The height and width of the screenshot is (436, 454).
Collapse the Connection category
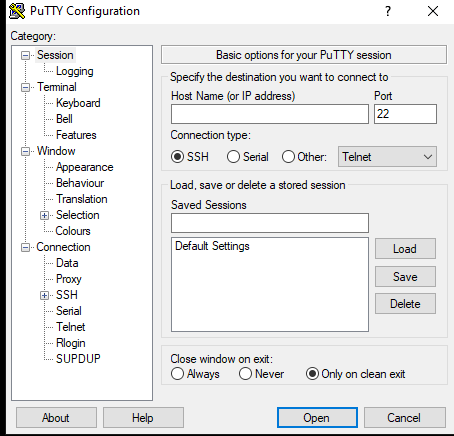[x=25, y=247]
